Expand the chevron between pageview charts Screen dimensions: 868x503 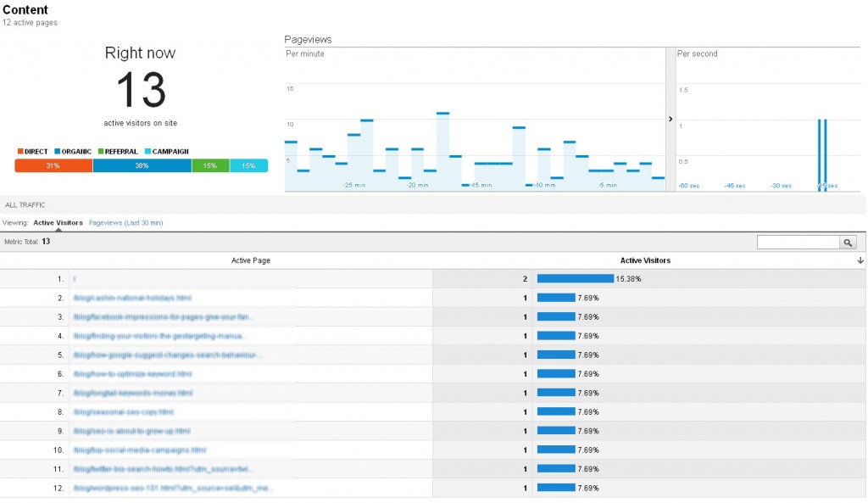click(x=670, y=120)
